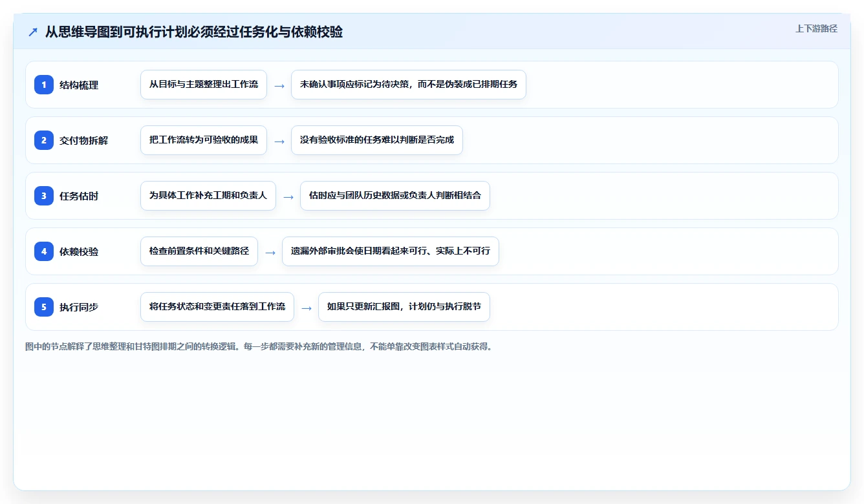Click the 依赖校验 step label
The width and height of the screenshot is (864, 504).
[x=79, y=251]
